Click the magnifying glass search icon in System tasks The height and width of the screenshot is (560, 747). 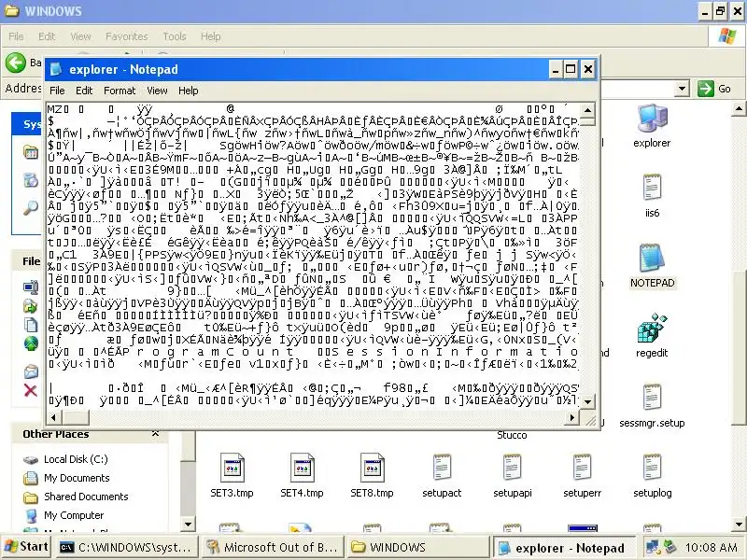click(x=31, y=207)
